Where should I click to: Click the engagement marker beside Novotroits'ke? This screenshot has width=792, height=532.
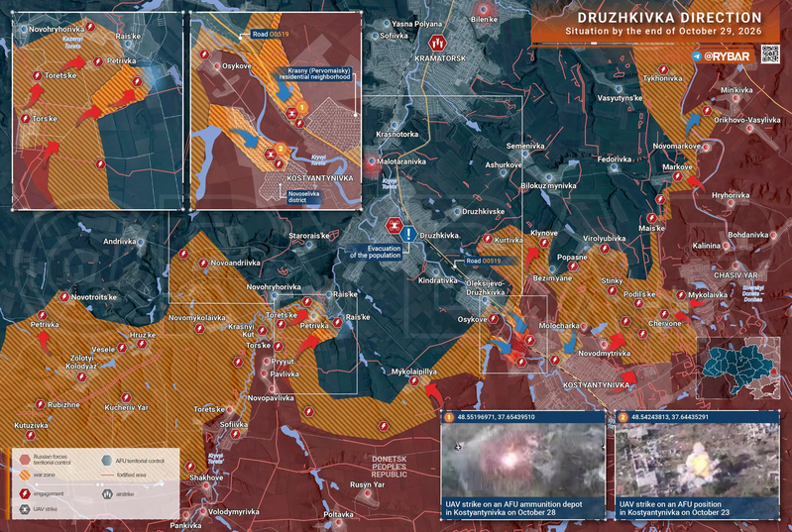click(64, 296)
